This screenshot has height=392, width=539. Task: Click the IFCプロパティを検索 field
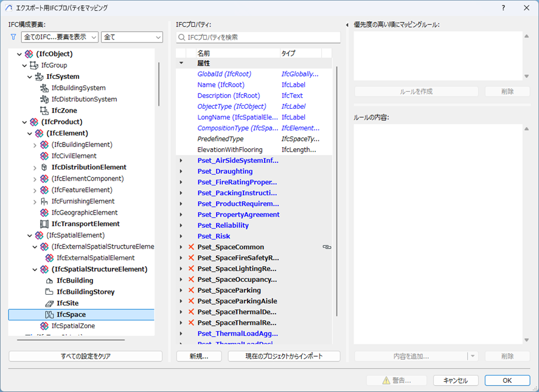tap(258, 37)
